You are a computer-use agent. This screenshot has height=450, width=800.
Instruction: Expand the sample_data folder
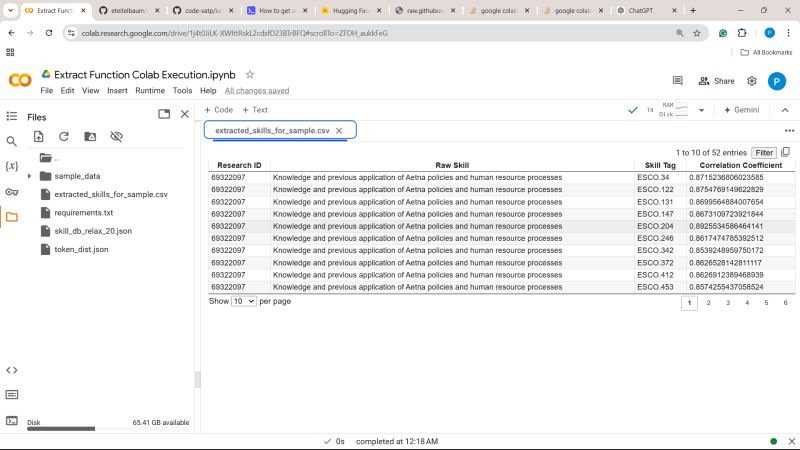[29, 176]
